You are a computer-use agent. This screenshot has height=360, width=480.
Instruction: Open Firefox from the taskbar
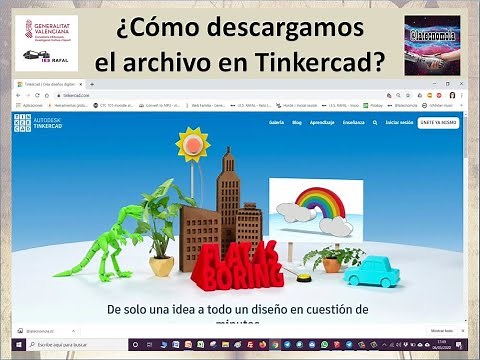point(263,345)
